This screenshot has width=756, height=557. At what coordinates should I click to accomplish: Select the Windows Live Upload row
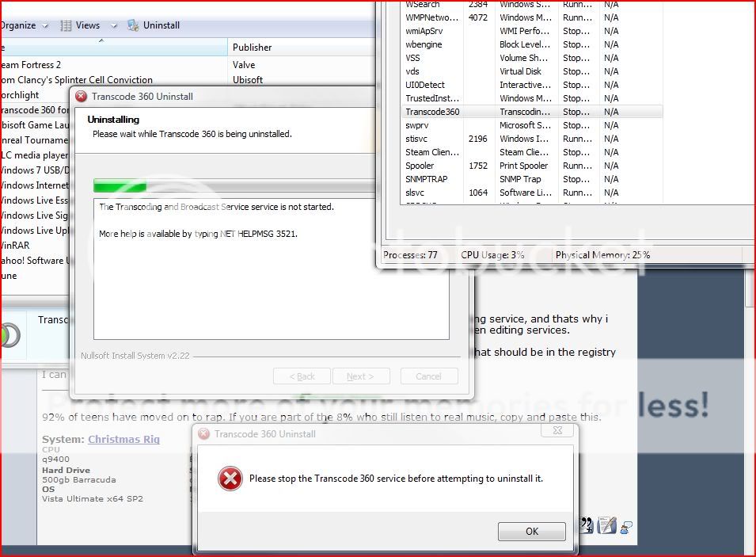click(x=35, y=231)
